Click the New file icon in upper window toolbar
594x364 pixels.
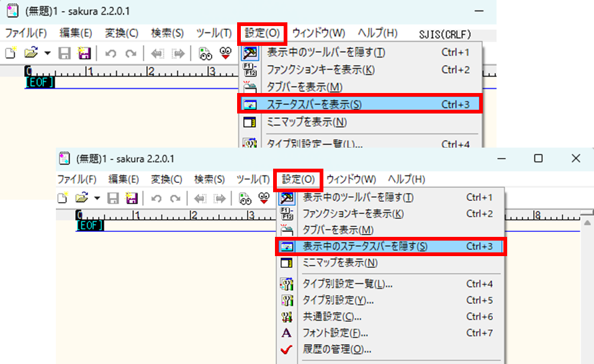point(11,53)
